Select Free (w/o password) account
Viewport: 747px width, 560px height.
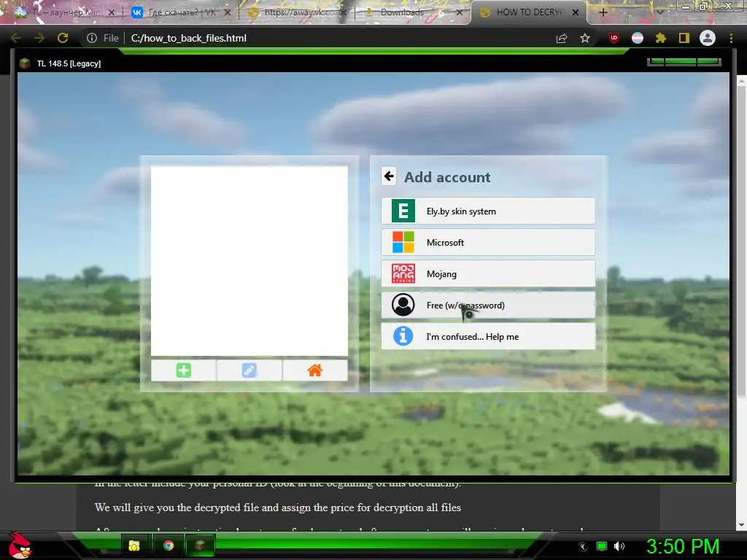coord(488,306)
